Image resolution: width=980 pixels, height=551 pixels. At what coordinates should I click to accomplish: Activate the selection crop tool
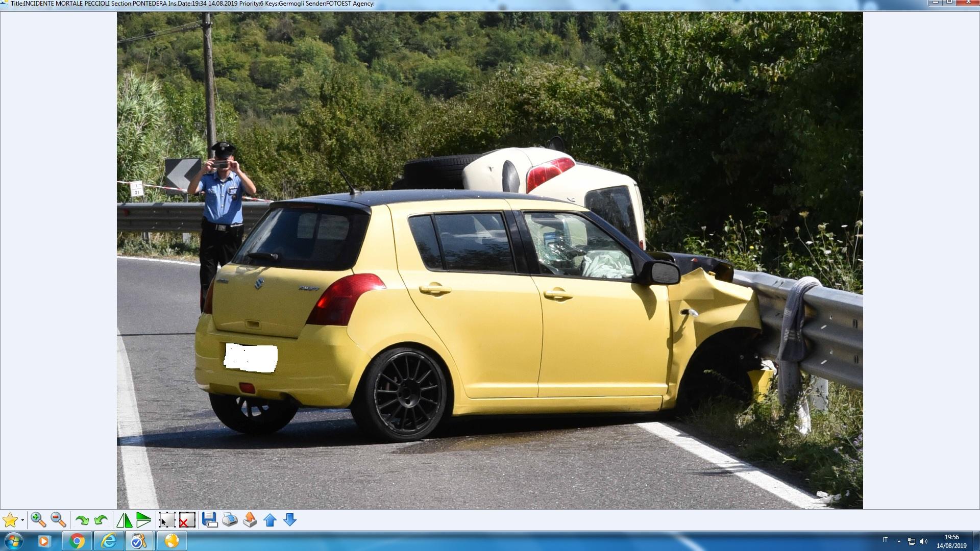(167, 520)
